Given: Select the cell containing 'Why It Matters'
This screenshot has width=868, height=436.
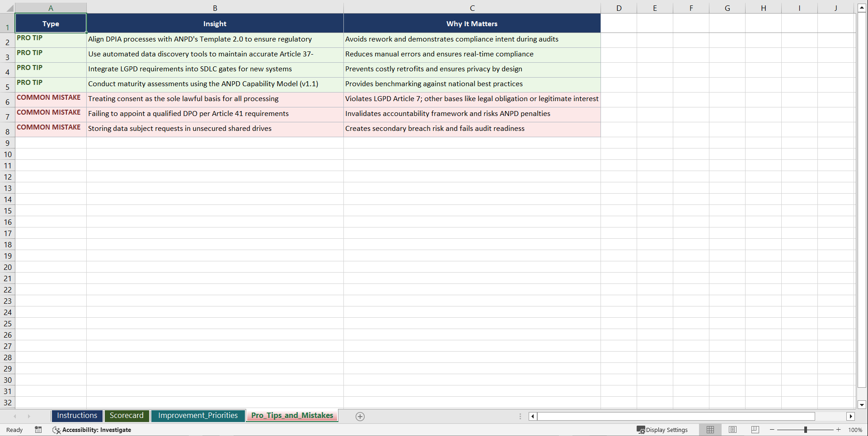Looking at the screenshot, I should click(472, 23).
